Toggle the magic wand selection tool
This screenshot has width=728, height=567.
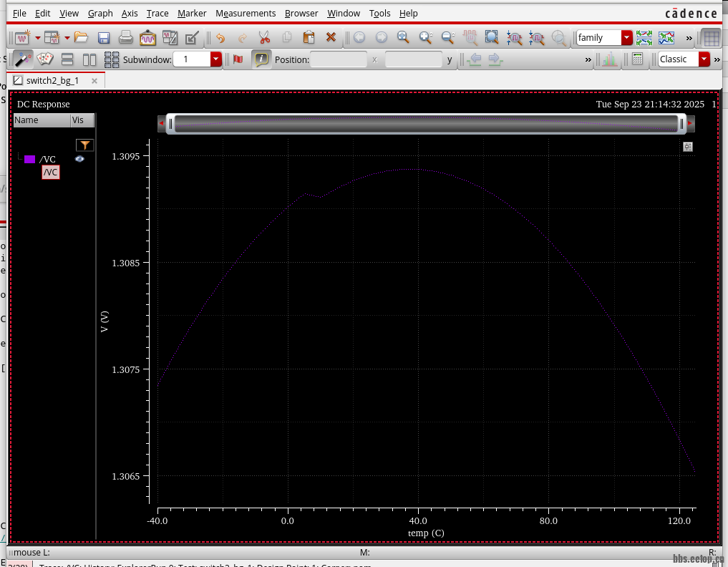click(23, 59)
